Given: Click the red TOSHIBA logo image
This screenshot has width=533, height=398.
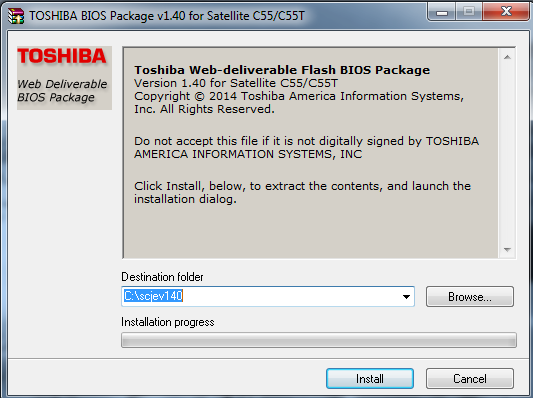Looking at the screenshot, I should [x=62, y=56].
